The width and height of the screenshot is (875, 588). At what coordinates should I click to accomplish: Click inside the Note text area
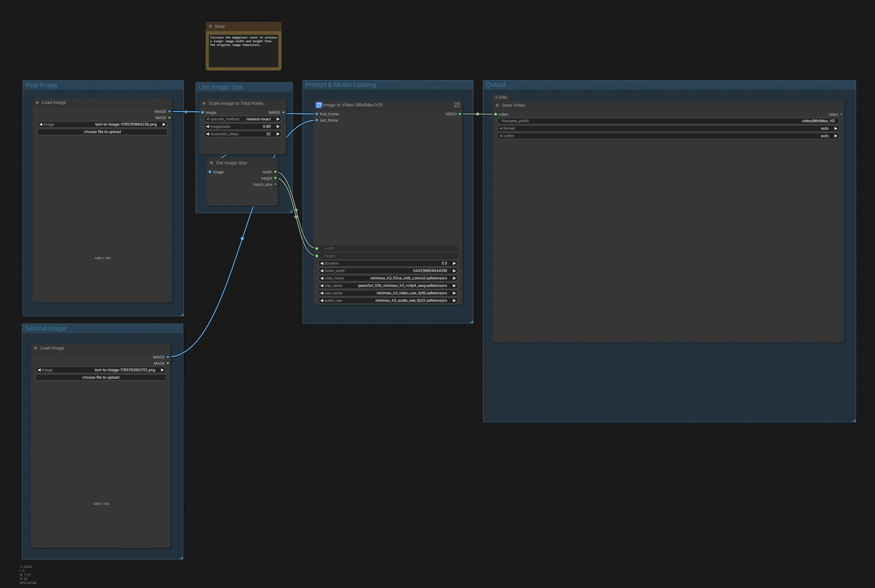tap(244, 51)
